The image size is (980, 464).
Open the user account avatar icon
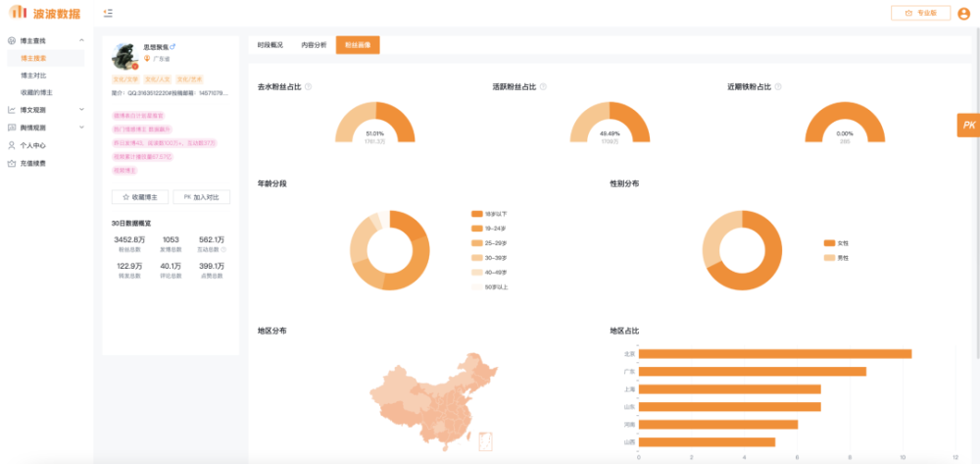point(963,13)
